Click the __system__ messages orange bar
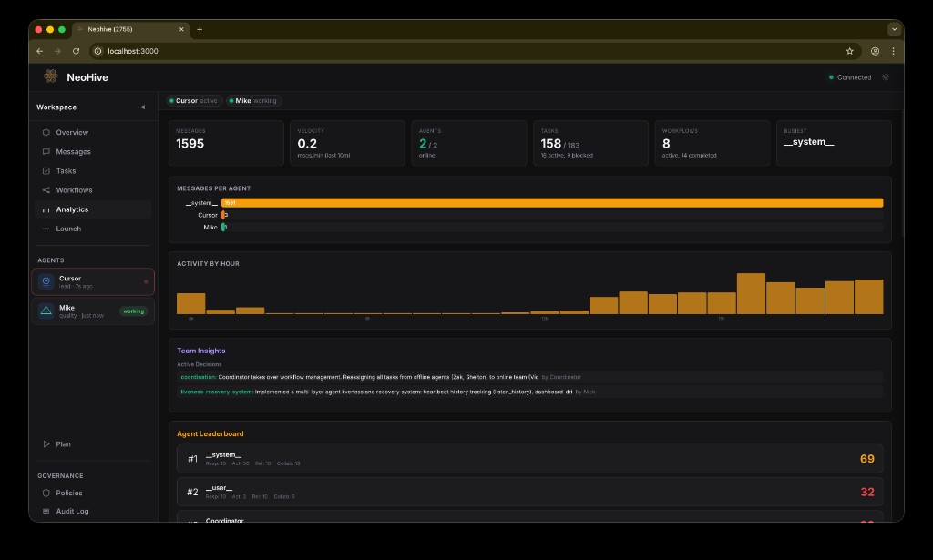Screen dimensions: 933x560 click(x=552, y=203)
